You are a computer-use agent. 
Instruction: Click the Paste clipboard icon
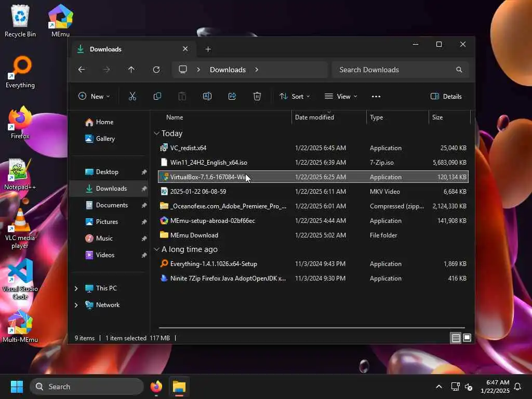(x=182, y=96)
